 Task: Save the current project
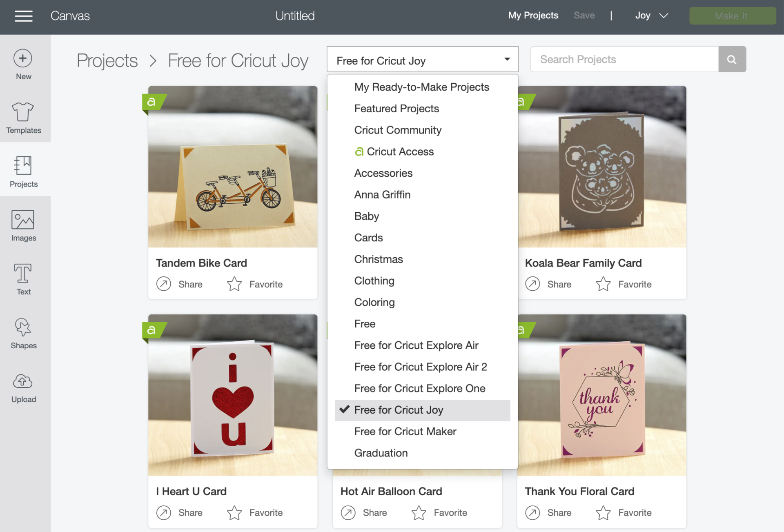[584, 15]
